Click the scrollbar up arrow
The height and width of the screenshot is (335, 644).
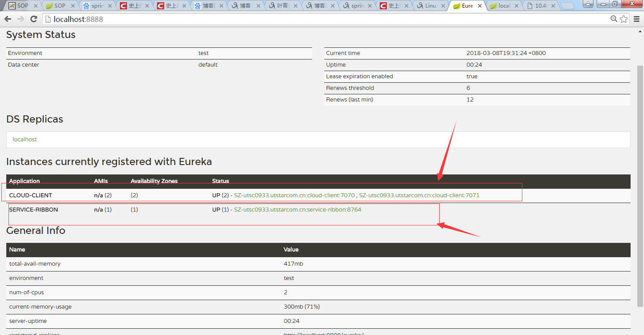[x=640, y=32]
